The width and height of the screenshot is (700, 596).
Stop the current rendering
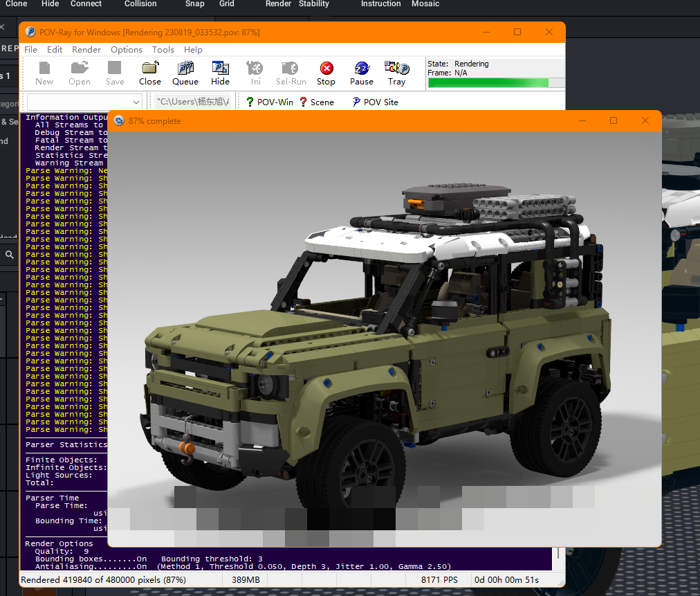pos(326,73)
